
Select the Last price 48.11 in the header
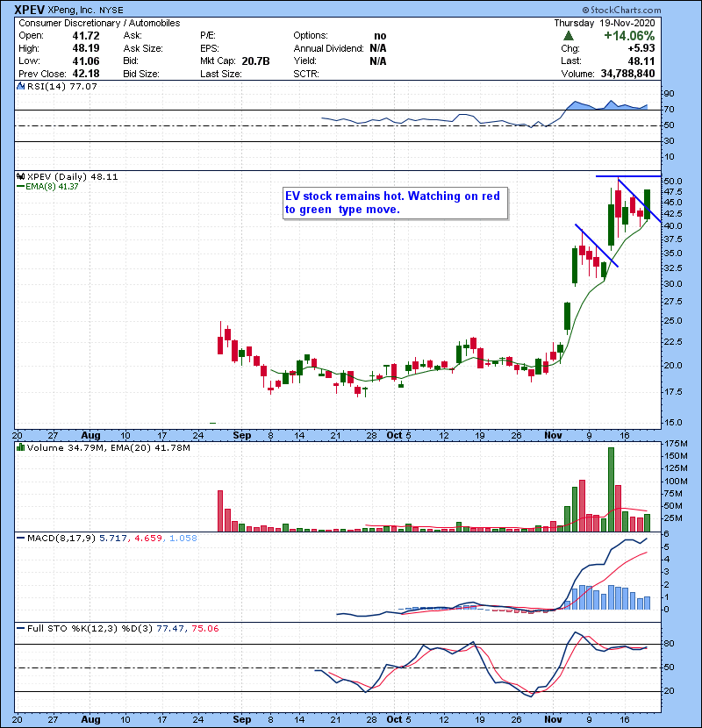(x=641, y=61)
